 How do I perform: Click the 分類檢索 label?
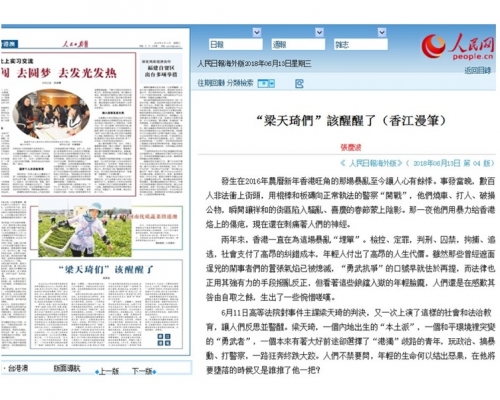point(240,83)
